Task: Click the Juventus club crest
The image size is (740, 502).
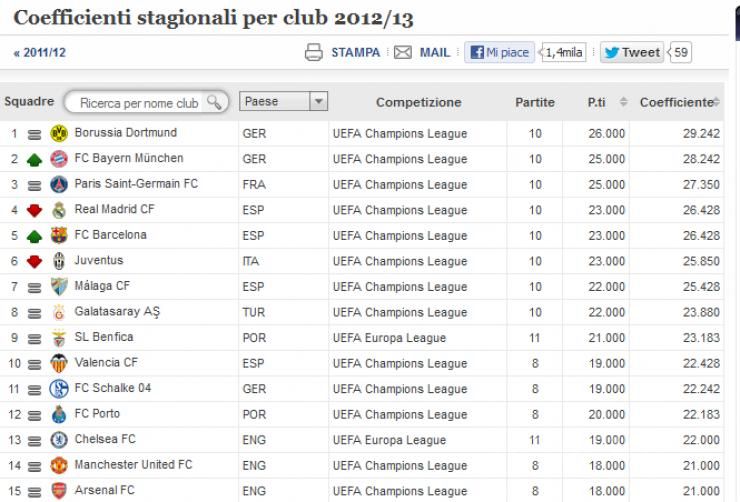Action: 59,261
